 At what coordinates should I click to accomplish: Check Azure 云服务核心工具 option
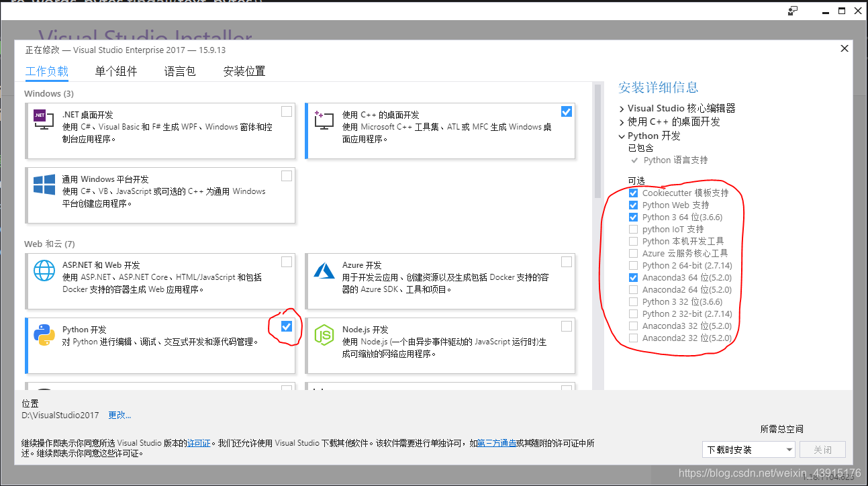(x=633, y=254)
